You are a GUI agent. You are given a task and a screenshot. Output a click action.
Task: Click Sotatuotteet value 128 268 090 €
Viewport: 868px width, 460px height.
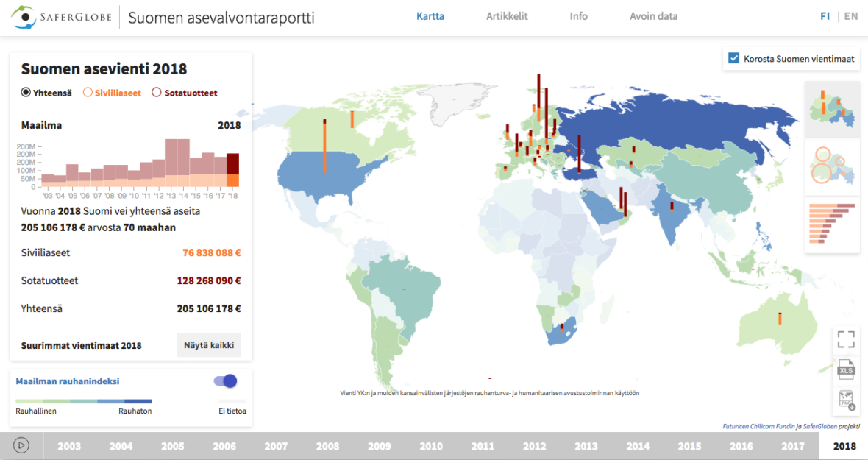point(209,280)
